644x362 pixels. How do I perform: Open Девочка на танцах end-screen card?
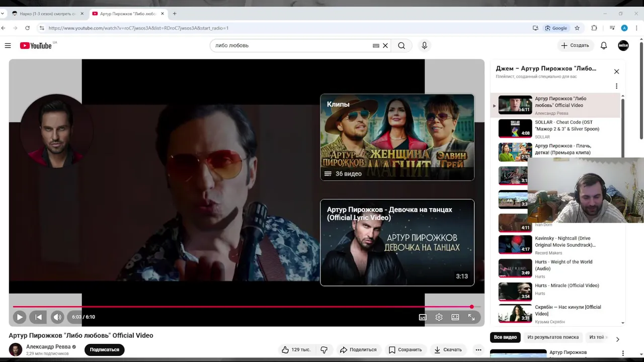[397, 243]
